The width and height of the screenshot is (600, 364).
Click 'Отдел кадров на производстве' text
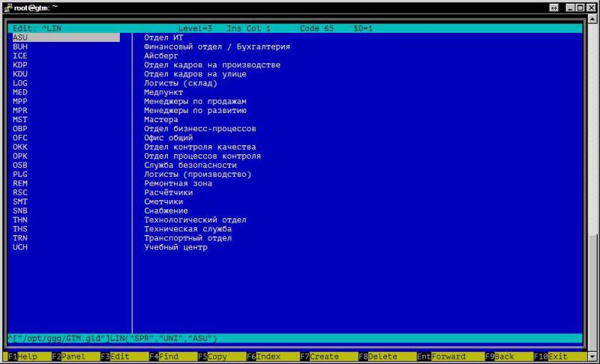click(212, 65)
